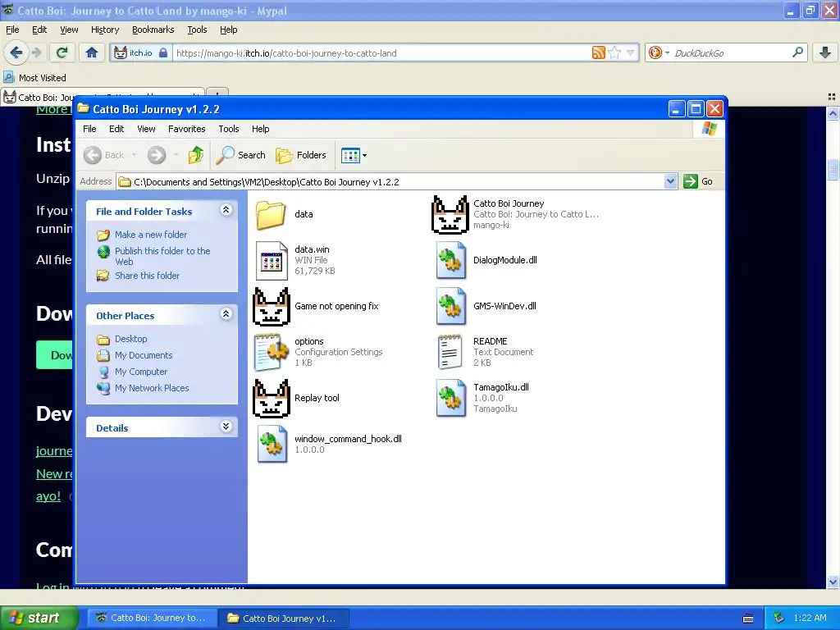840x630 pixels.
Task: Select the Replay tool cat icon
Action: click(271, 399)
